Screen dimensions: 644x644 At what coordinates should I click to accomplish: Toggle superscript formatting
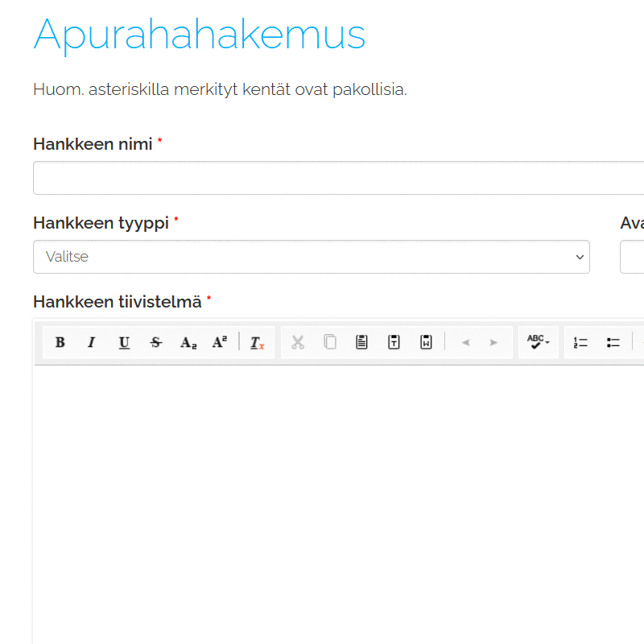click(220, 342)
